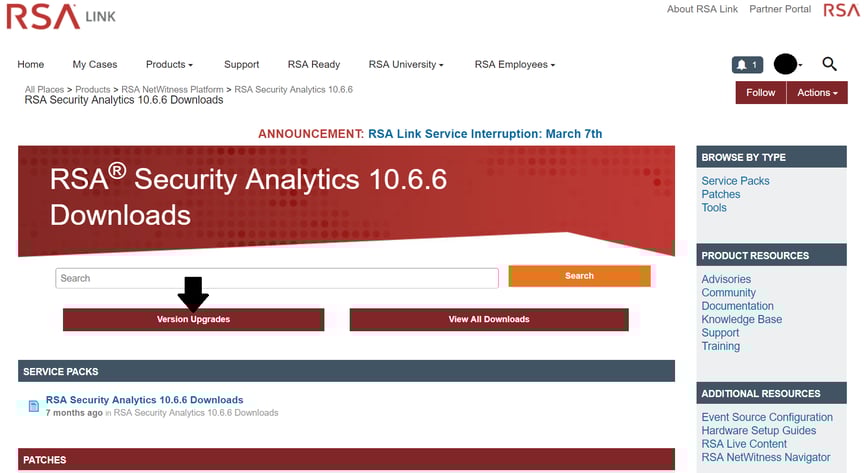Click the document icon beside RSA Security Analytics 10.6.6 Downloads
This screenshot has width=864, height=473.
[34, 406]
